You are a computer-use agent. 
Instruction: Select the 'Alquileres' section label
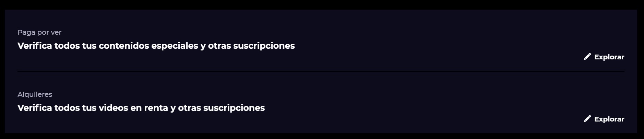point(35,94)
